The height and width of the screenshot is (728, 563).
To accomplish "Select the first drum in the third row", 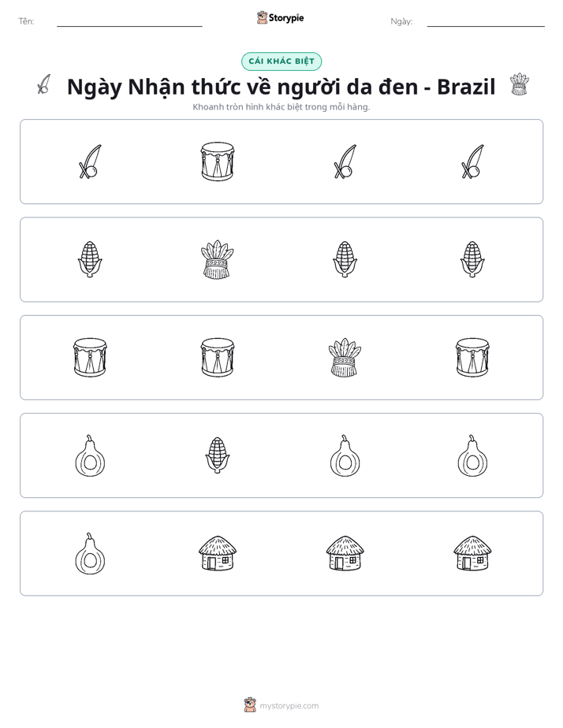I will 90,358.
